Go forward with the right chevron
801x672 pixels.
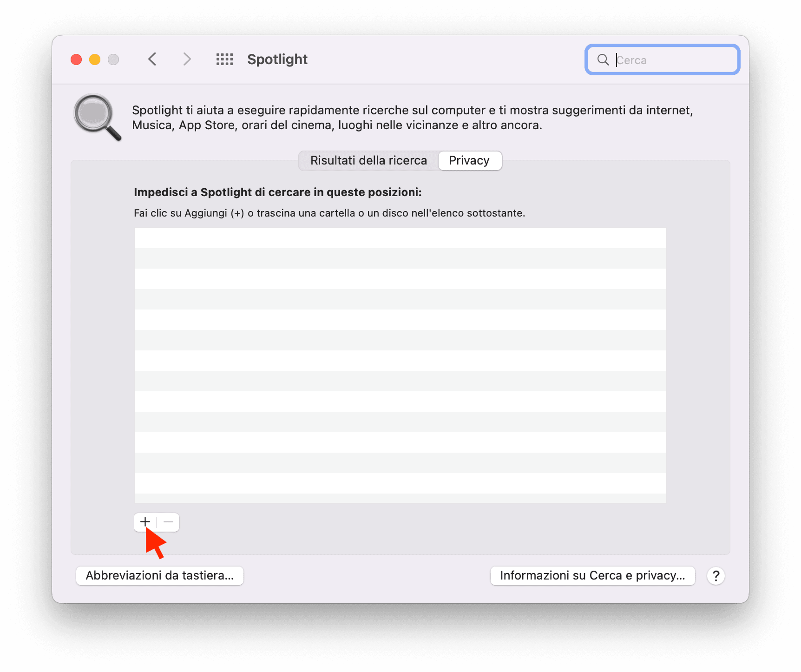187,59
